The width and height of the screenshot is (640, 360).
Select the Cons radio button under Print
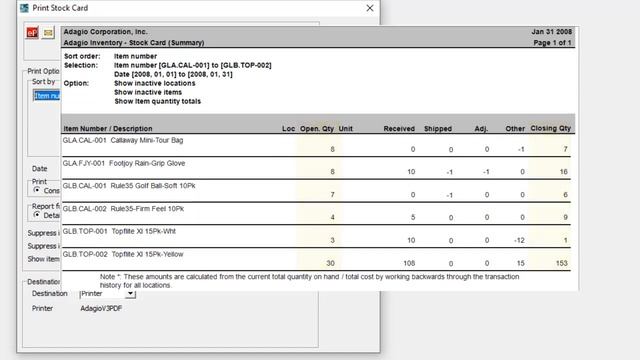(37, 190)
